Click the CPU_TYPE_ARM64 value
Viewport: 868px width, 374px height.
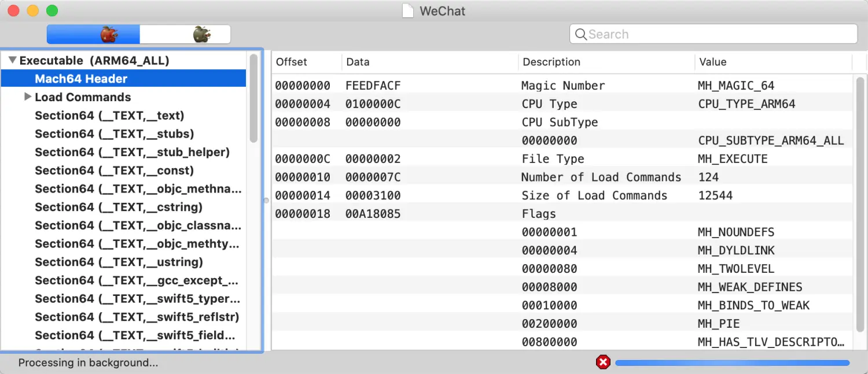pos(746,104)
